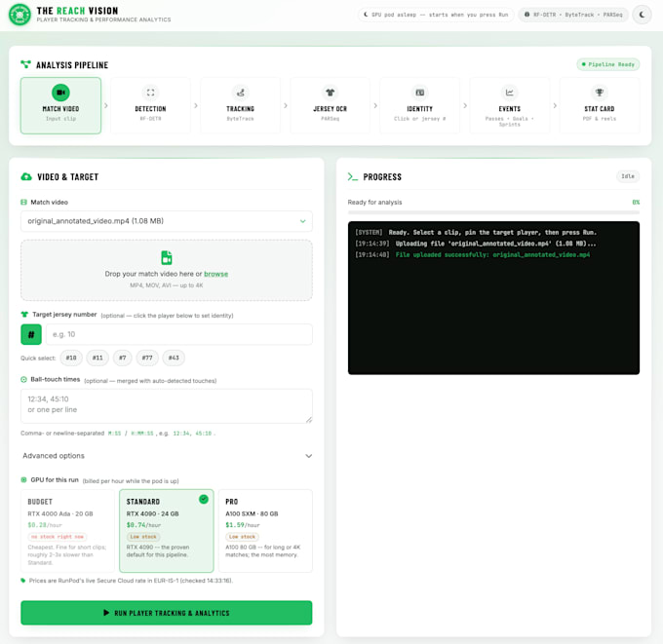
Task: Select the Tracking pipeline step
Action: click(x=240, y=105)
